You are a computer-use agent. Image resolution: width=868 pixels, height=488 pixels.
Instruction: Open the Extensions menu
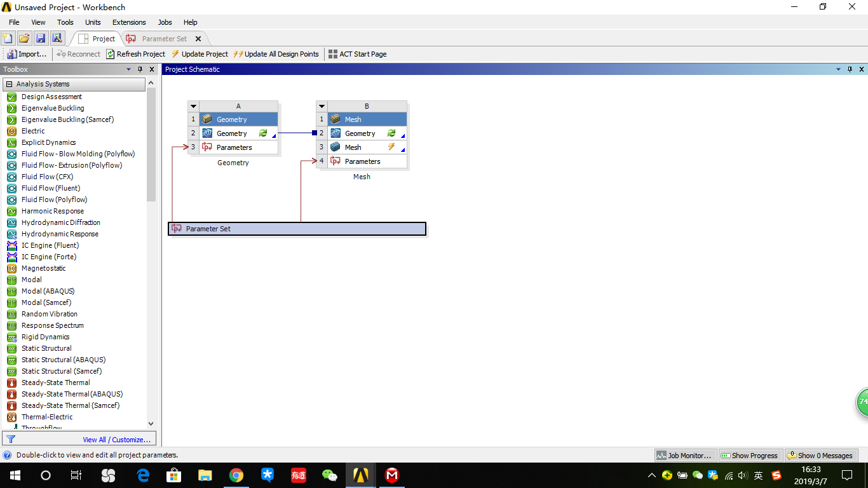point(129,22)
